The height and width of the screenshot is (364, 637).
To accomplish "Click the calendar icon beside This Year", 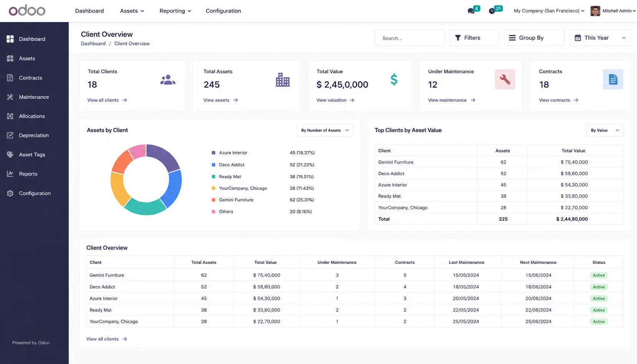I will (577, 38).
